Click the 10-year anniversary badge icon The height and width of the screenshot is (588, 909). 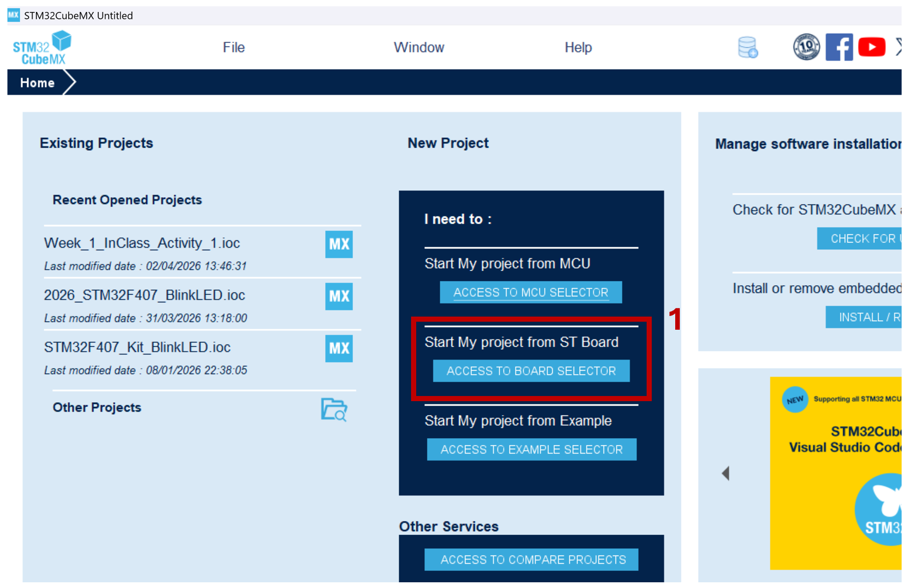[806, 47]
